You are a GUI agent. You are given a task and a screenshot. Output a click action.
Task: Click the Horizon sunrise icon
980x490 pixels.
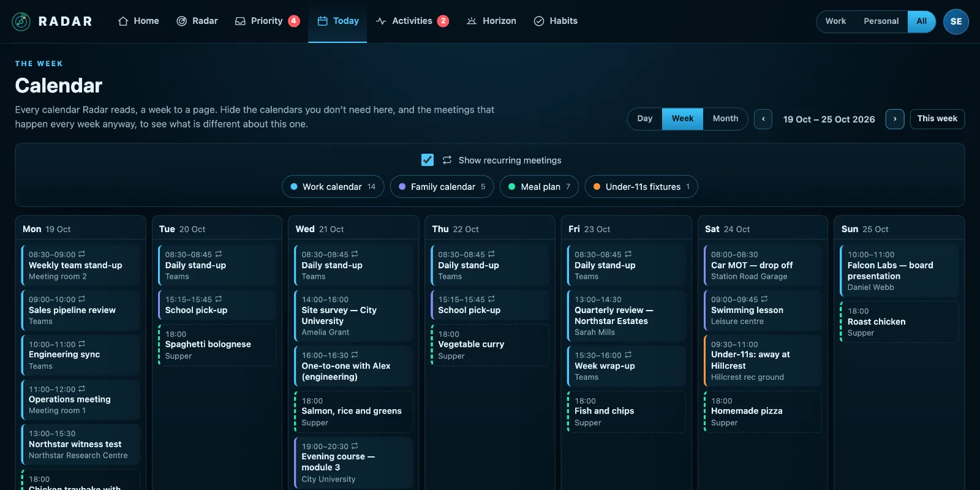click(x=472, y=21)
